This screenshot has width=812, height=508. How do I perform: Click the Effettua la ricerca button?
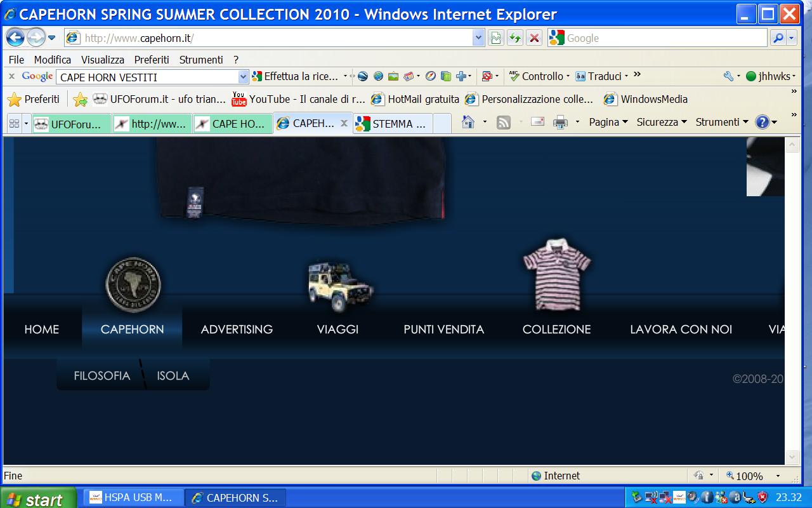[296, 76]
